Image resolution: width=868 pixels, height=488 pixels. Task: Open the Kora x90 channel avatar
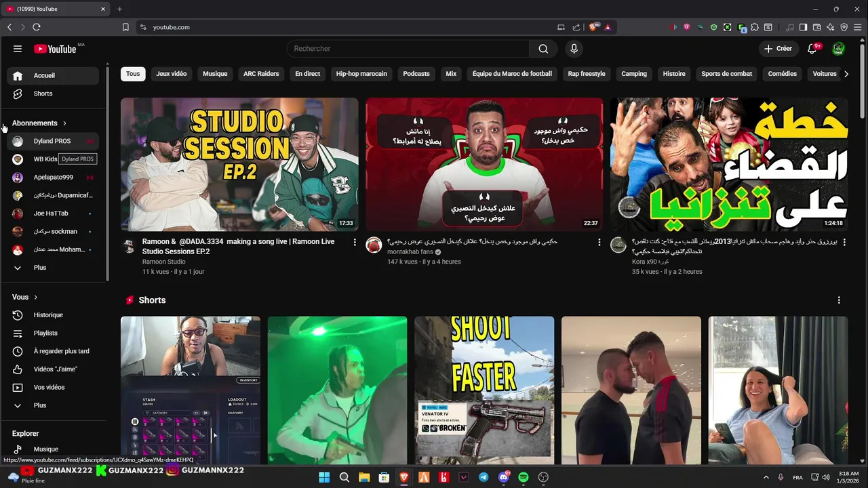[618, 245]
